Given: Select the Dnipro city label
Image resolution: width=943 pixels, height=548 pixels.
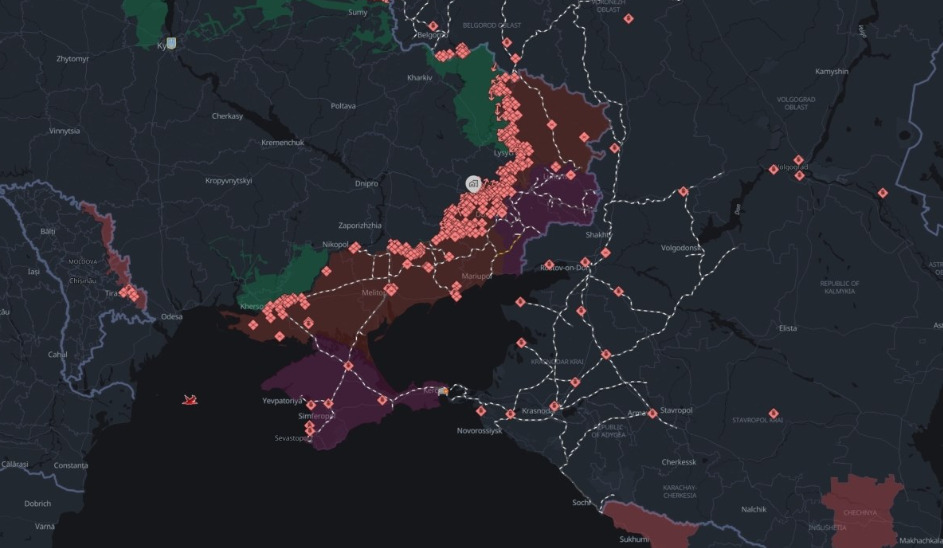Looking at the screenshot, I should pos(366,184).
